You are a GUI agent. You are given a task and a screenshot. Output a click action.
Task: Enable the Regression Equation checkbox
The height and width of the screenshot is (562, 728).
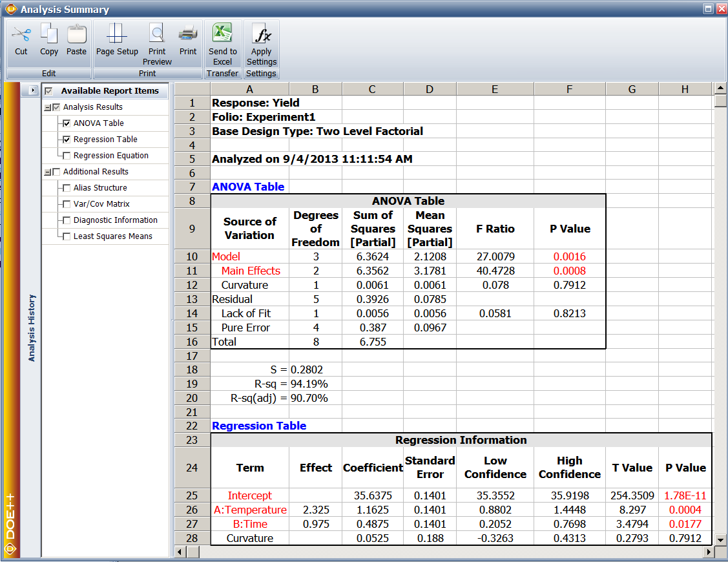[x=67, y=156]
